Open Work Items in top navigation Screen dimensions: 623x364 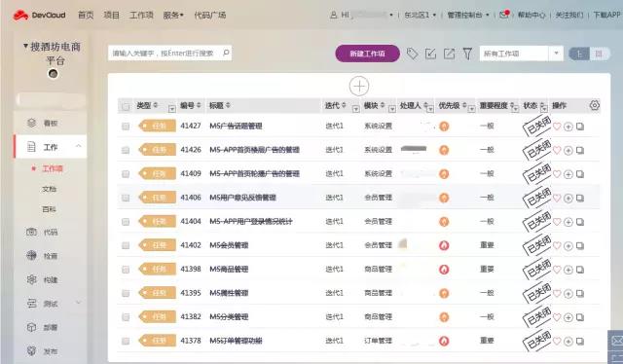coord(141,16)
